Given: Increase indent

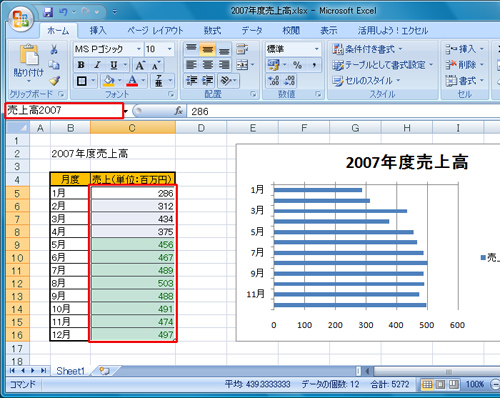Looking at the screenshot, I should click(207, 80).
